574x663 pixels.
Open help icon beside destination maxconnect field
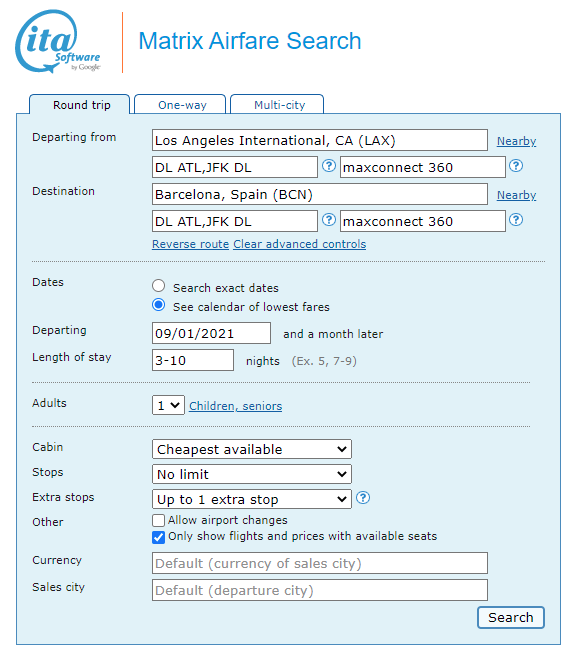(516, 220)
